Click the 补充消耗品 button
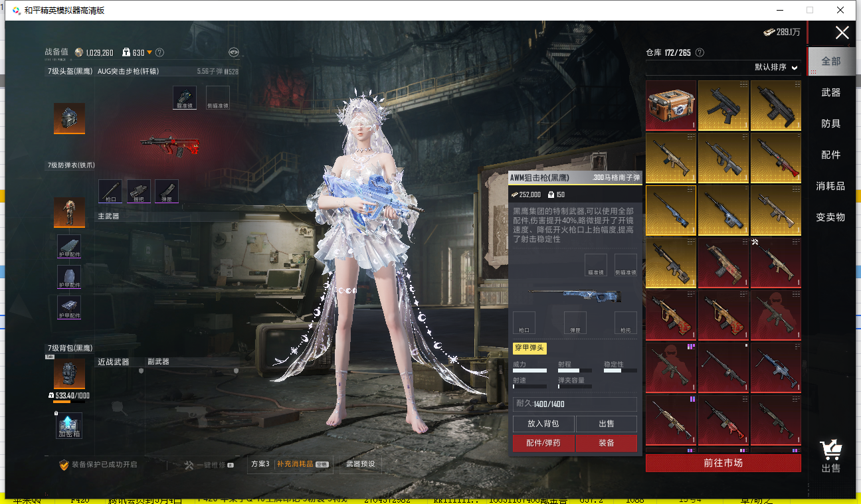861x504 pixels. pyautogui.click(x=303, y=464)
